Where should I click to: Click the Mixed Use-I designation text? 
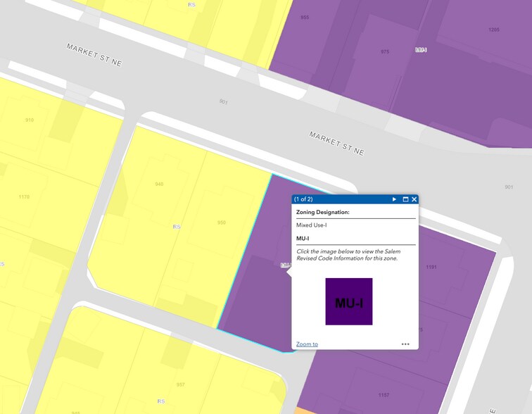point(312,225)
